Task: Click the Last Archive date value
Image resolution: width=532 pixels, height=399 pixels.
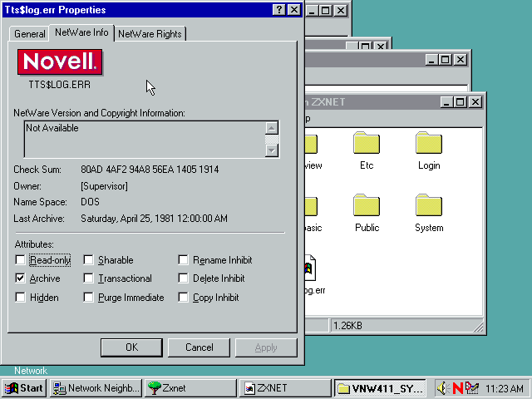Action: point(154,219)
